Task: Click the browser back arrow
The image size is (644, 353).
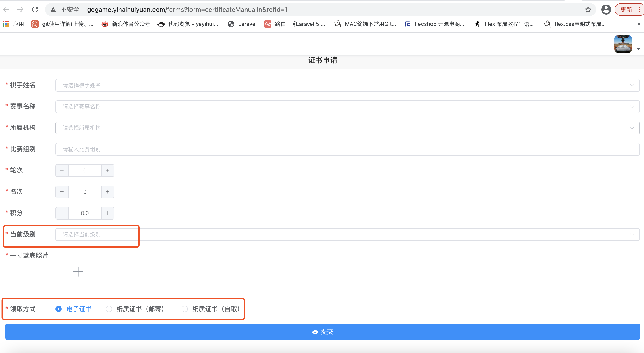Action: pos(6,10)
